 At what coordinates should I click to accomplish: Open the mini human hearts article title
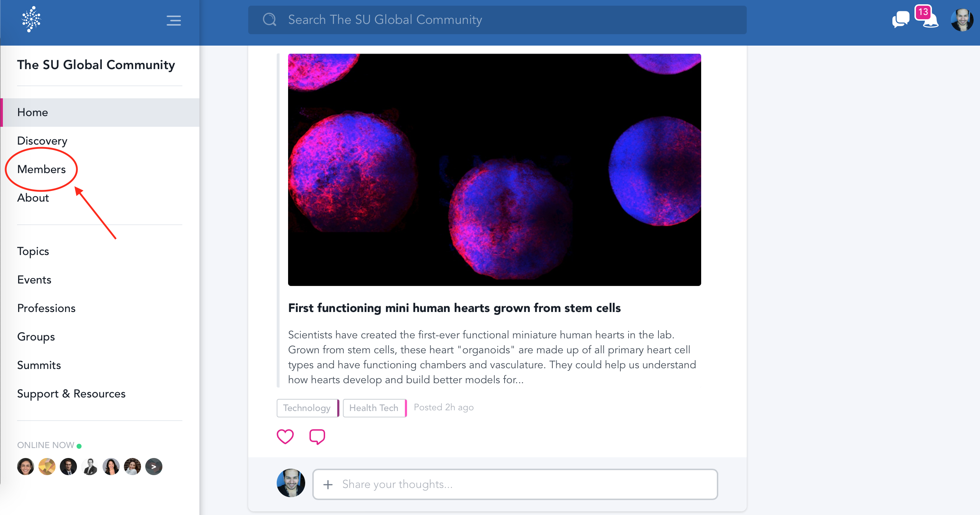coord(454,308)
